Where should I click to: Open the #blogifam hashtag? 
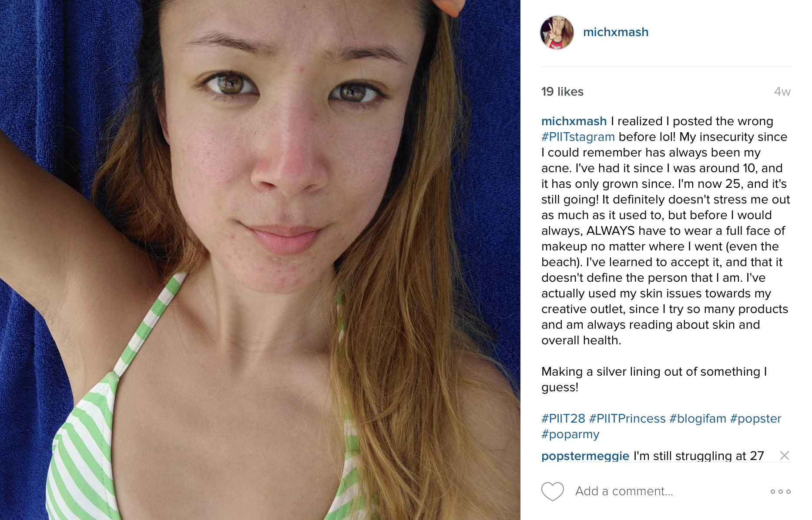(x=698, y=418)
